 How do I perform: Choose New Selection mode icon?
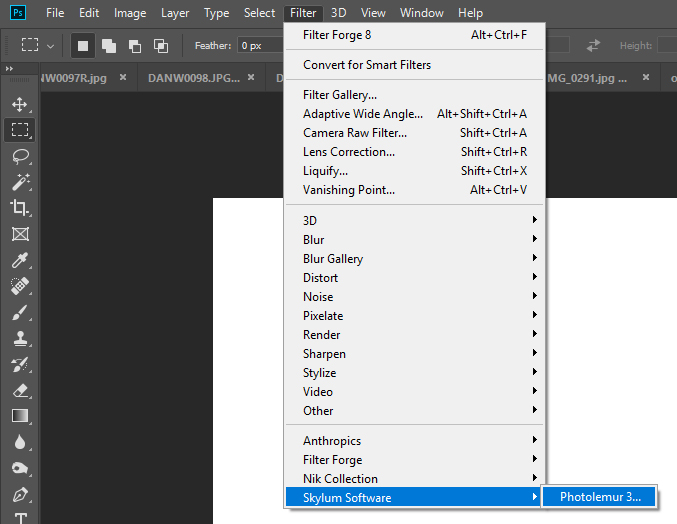(x=83, y=46)
